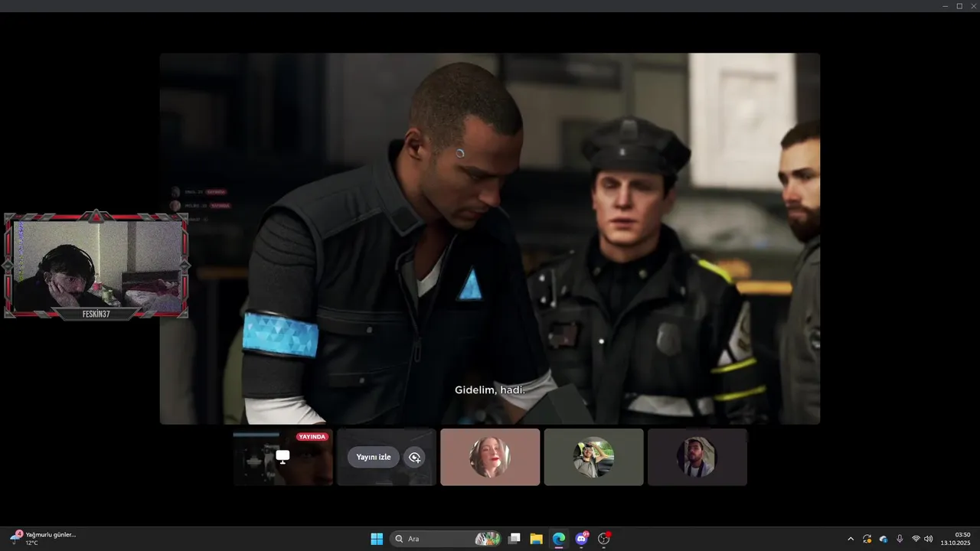Click the FESKIN37 webcam overlay

tap(96, 265)
